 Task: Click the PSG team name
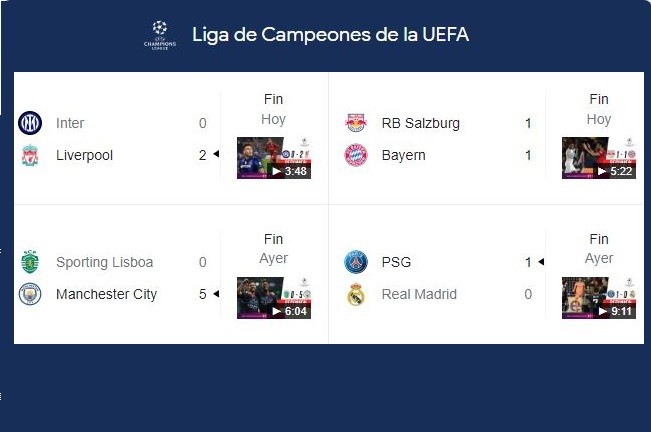396,262
